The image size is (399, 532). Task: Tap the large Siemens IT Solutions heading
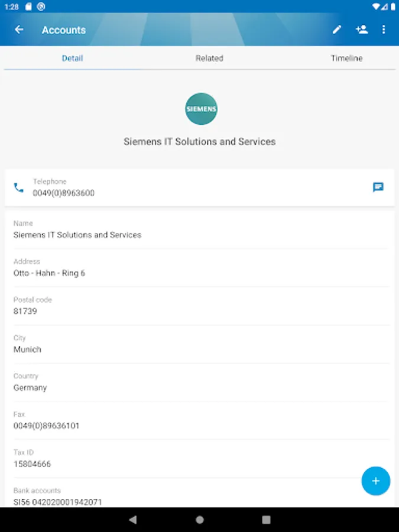point(200,141)
